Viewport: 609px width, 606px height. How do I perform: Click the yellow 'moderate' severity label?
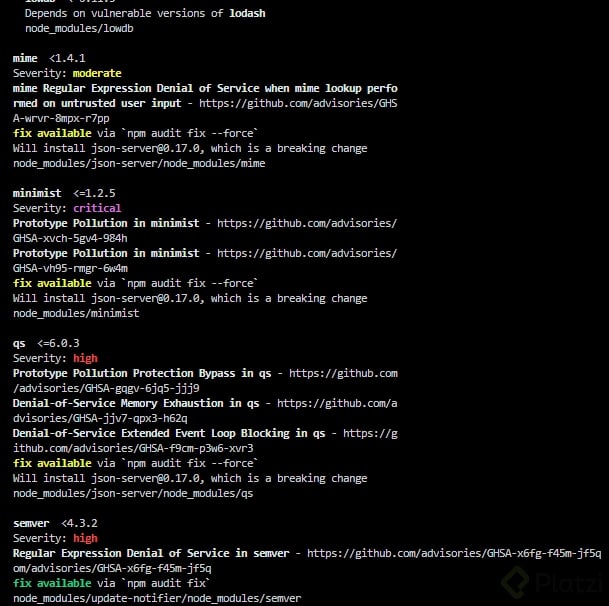click(x=97, y=73)
